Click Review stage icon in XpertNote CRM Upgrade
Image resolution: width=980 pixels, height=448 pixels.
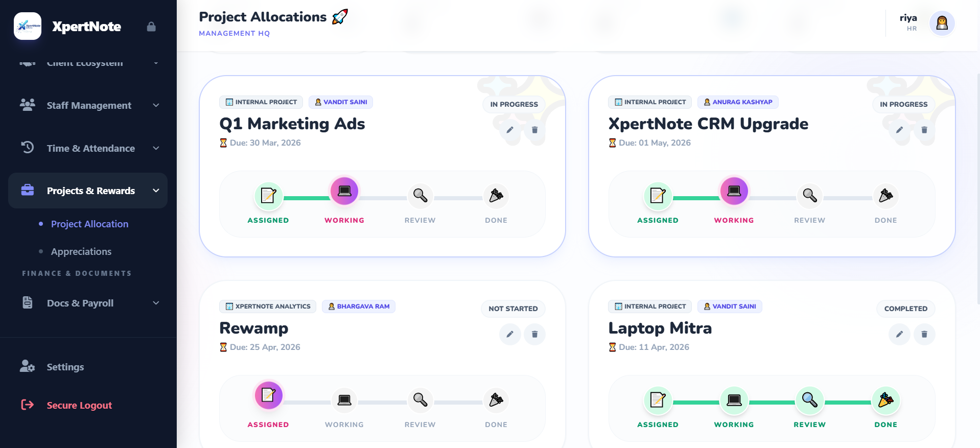click(810, 196)
